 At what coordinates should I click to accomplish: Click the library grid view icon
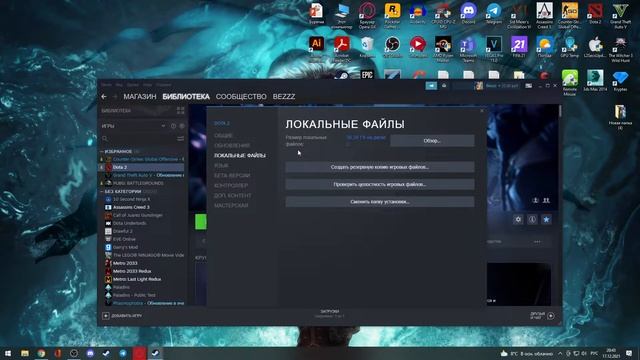click(180, 111)
